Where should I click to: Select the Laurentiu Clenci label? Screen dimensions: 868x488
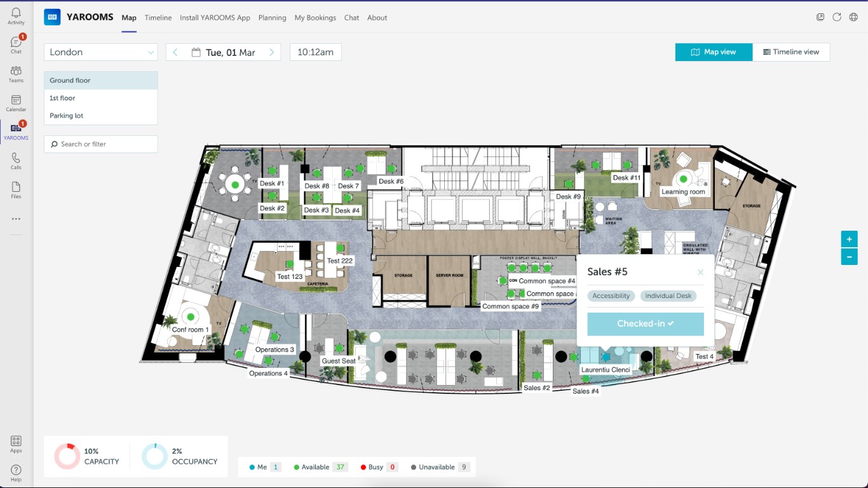(x=606, y=370)
